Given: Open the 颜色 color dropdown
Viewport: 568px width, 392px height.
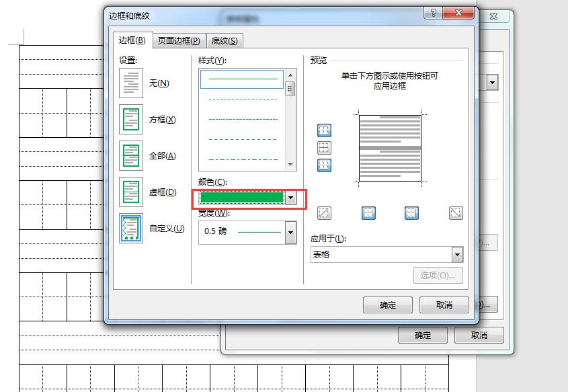Looking at the screenshot, I should (290, 198).
